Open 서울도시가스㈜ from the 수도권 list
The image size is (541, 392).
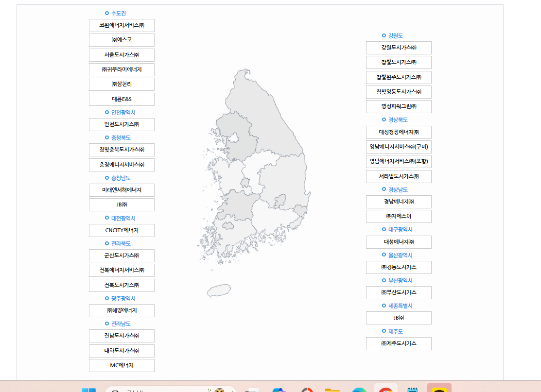pos(122,55)
